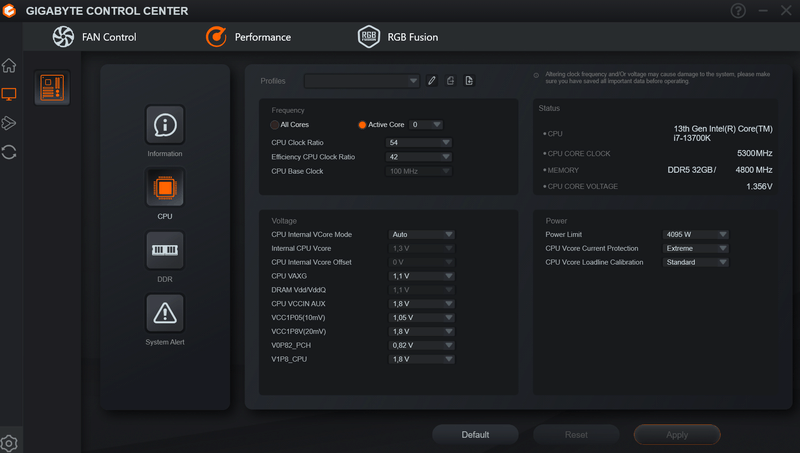Select the Active Core radio button
This screenshot has width=800, height=453.
362,124
